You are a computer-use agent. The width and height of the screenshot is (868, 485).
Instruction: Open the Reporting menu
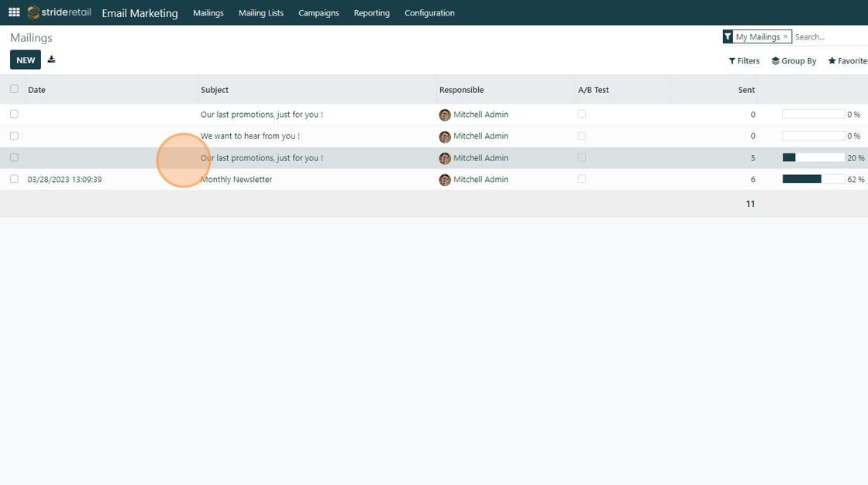coord(371,12)
